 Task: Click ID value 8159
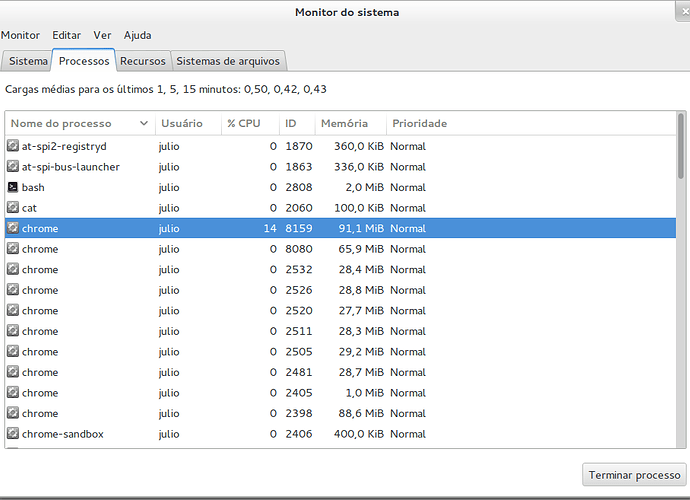(x=299, y=228)
